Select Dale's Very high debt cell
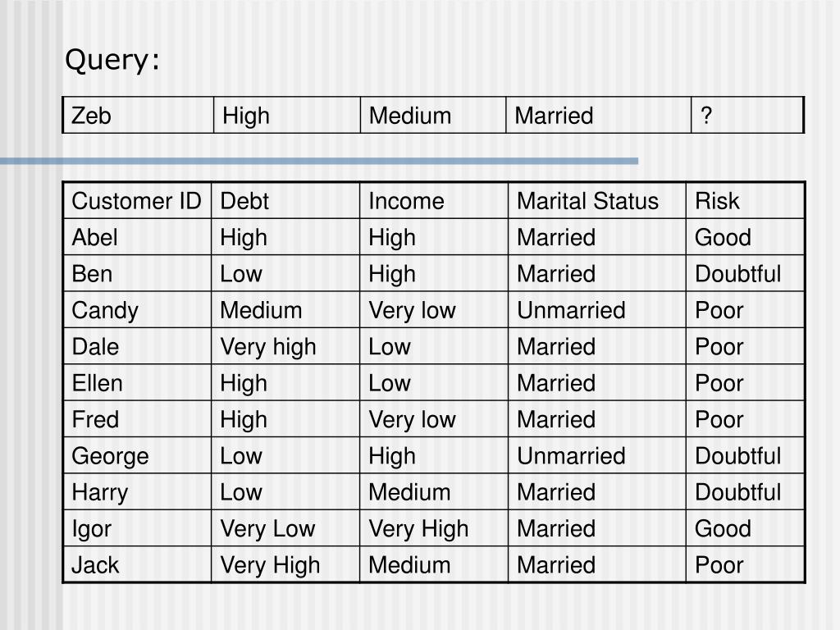Screen dimensions: 840x630 point(285,346)
